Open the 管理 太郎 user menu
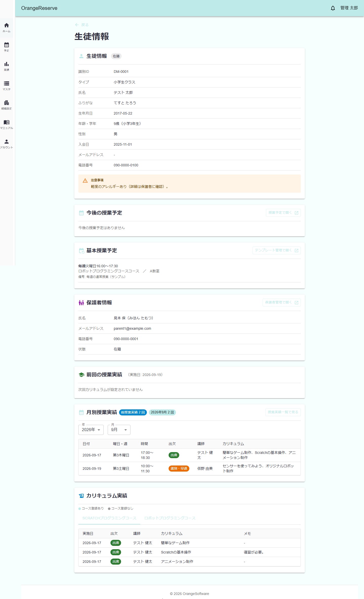 point(349,8)
